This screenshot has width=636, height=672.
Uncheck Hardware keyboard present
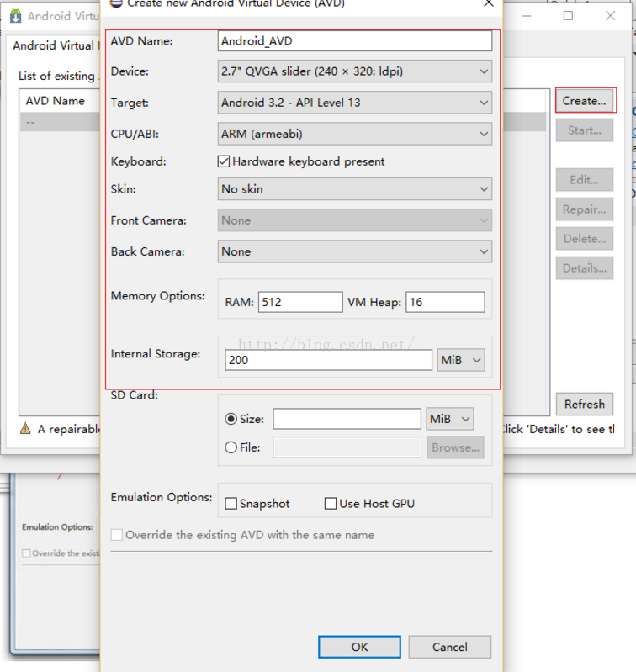coord(223,161)
